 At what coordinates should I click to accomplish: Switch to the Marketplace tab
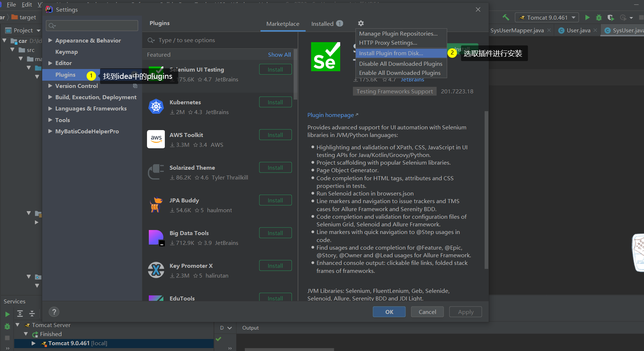[283, 24]
